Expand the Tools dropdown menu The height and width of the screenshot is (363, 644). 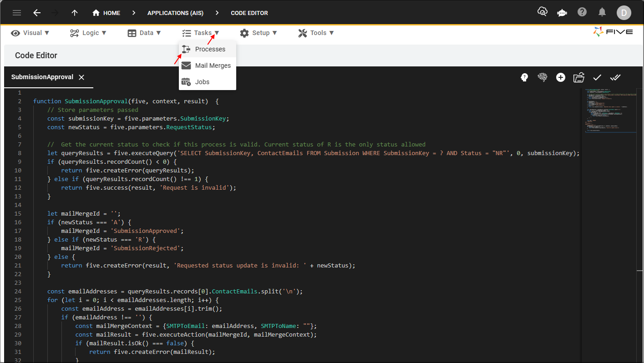tap(316, 33)
